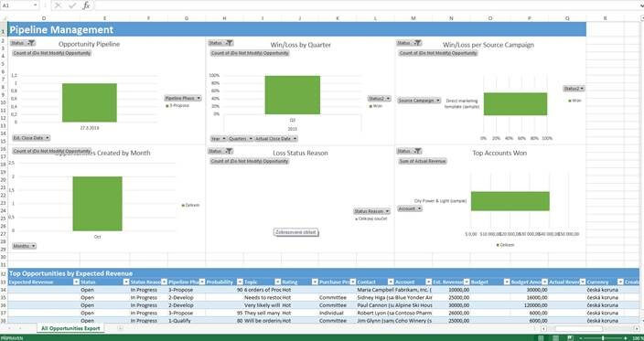Open Status filter on Win/Loss per Source Campaign chart
This screenshot has height=341, width=644.
[409, 43]
